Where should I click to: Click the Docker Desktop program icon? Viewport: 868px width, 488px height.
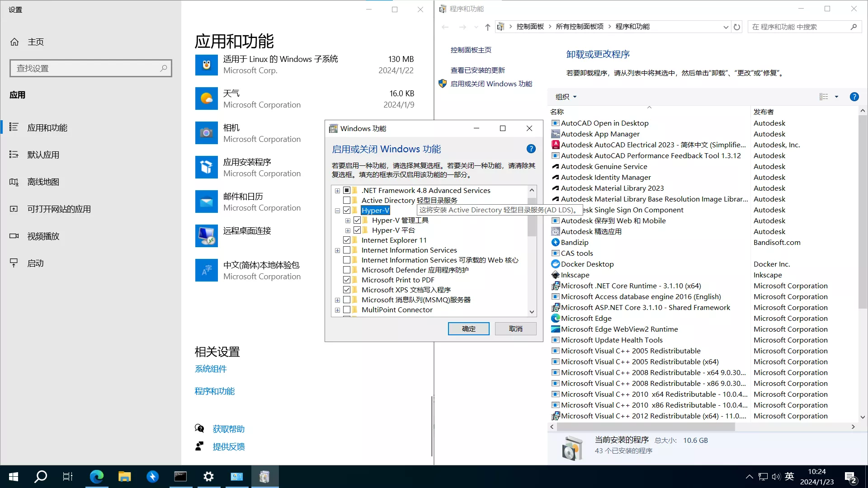pos(556,264)
